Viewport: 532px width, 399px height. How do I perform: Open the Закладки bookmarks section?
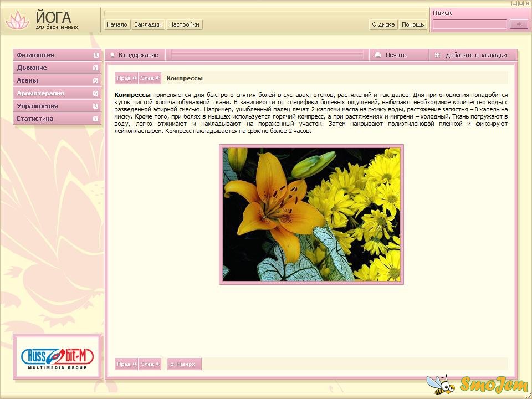pos(148,24)
